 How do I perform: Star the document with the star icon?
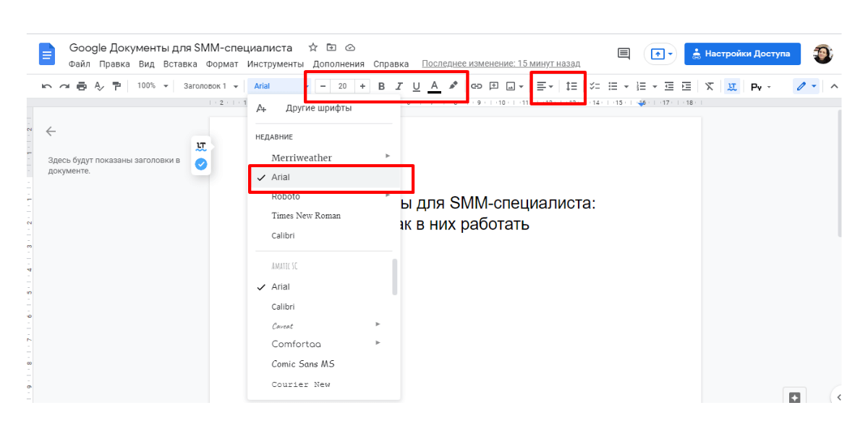tap(313, 48)
